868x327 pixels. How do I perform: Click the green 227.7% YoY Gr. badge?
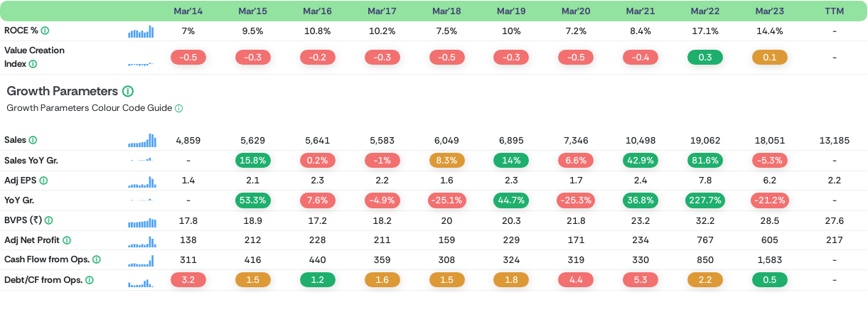point(705,200)
